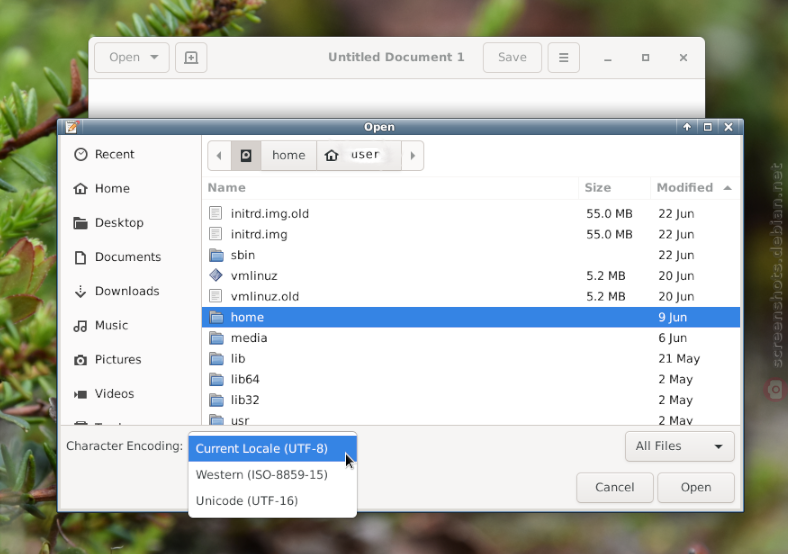The image size is (788, 554).
Task: Open the Videos sidebar location
Action: pyautogui.click(x=130, y=394)
